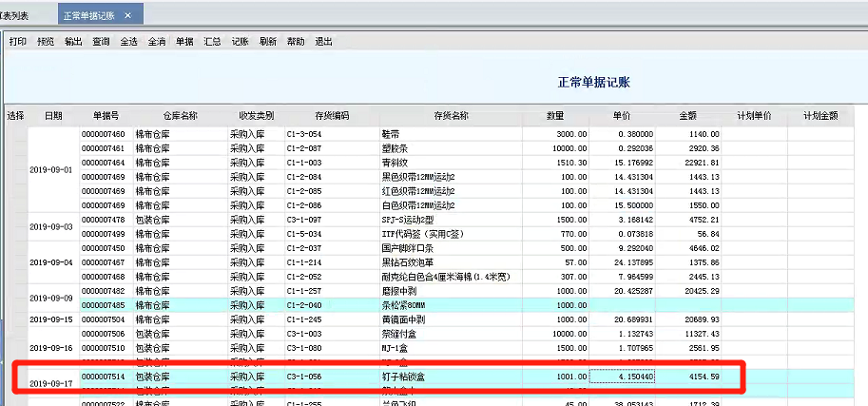The width and height of the screenshot is (868, 406).
Task: Click inventory name 青斜纹
Action: click(x=395, y=163)
